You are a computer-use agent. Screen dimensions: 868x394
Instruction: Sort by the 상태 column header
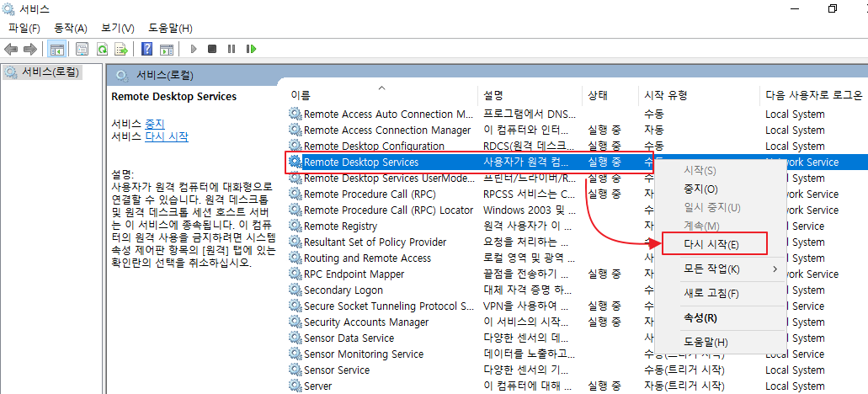pos(598,96)
